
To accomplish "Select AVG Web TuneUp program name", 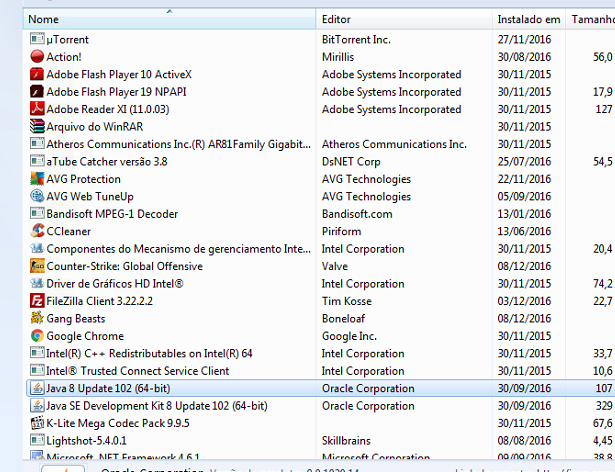I will click(x=90, y=196).
